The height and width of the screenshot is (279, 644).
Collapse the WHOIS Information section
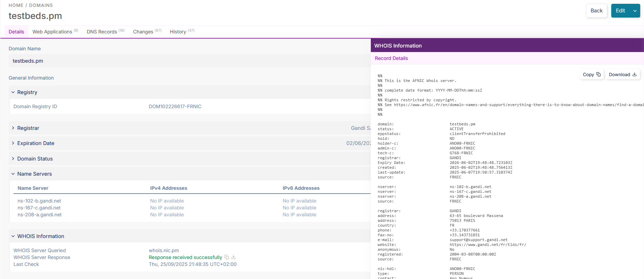[x=13, y=236]
